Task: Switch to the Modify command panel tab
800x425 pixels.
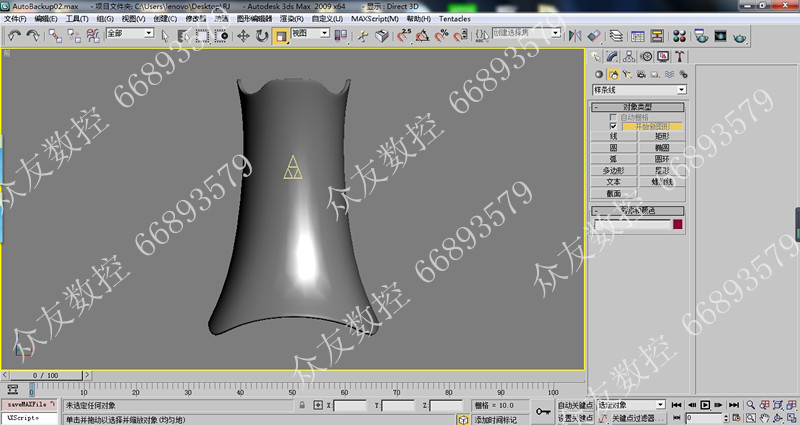Action: [x=612, y=56]
